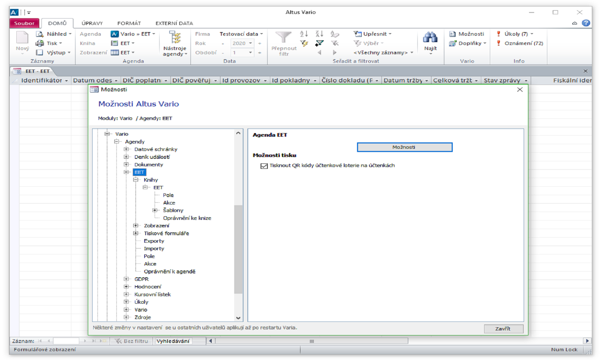The height and width of the screenshot is (364, 603).
Task: Click the Bez filtru filter indicator
Action: (x=131, y=341)
